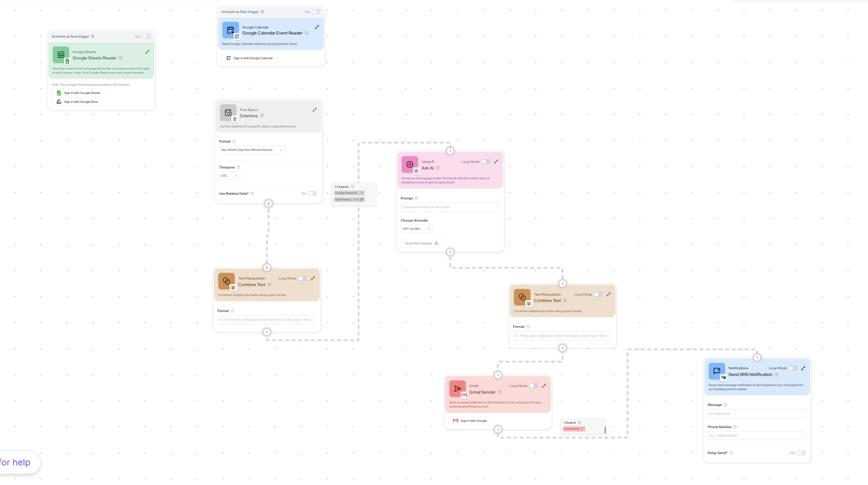This screenshot has height=485, width=868.
Task: Collapse the Datetime node
Action: coord(314,110)
